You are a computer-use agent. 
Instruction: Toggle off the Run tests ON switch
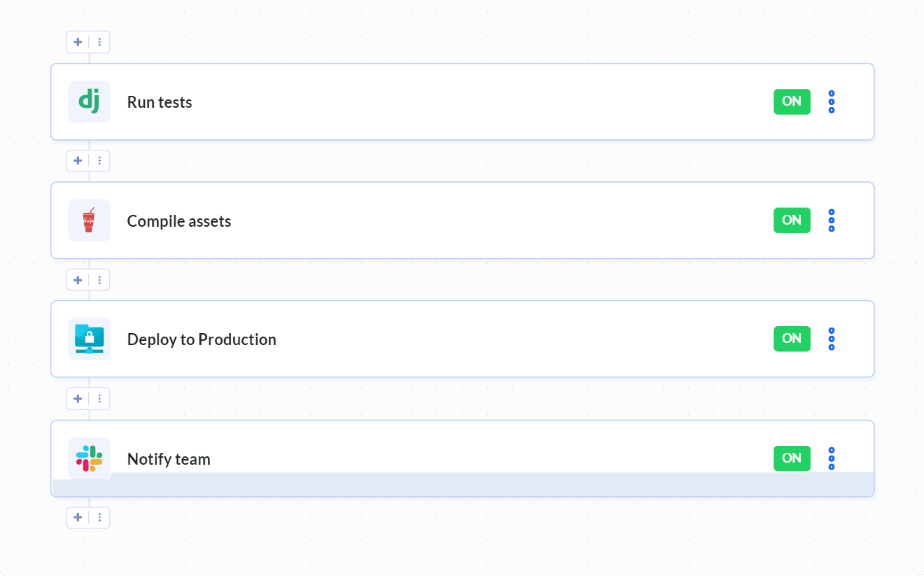[792, 101]
